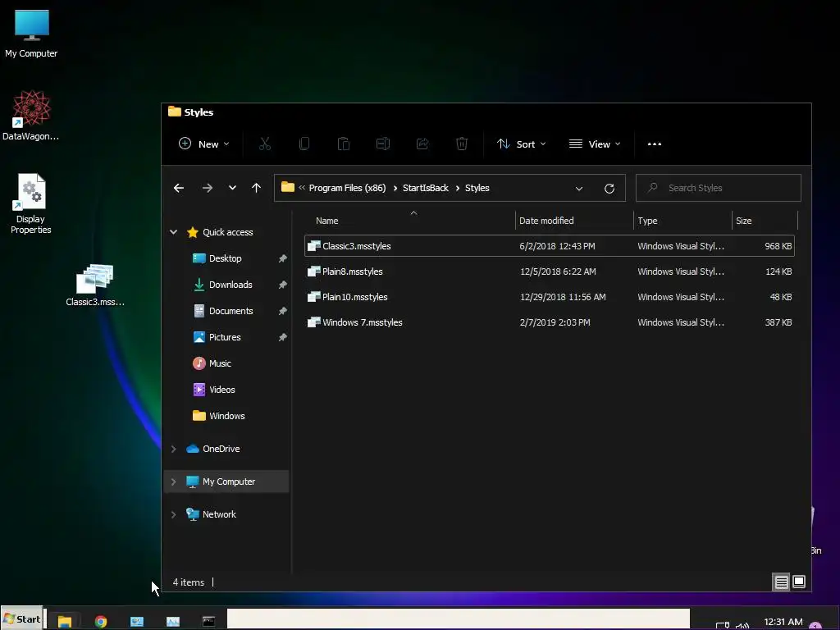Switch to large thumbnails view icon

point(798,582)
